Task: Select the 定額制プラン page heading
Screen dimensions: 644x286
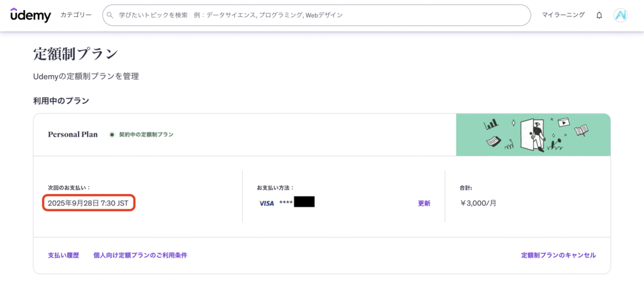Action: [75, 54]
